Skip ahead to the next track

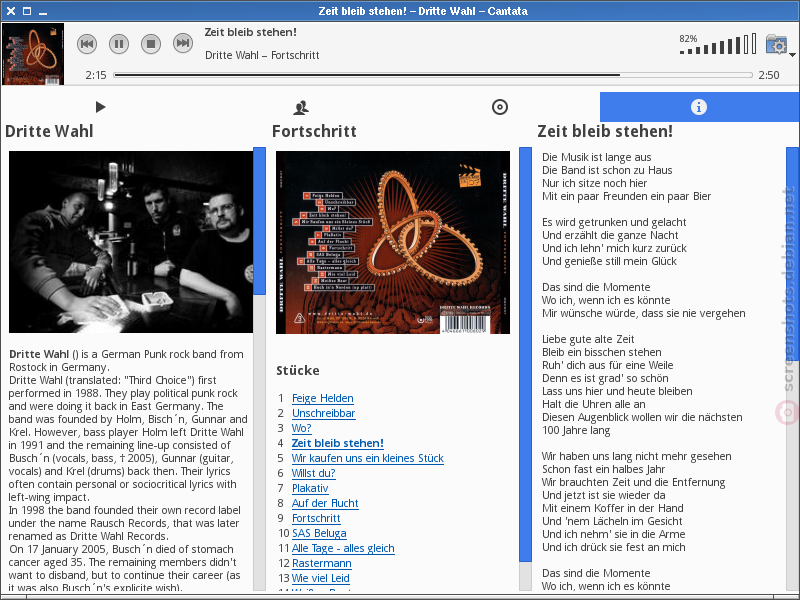tap(183, 44)
